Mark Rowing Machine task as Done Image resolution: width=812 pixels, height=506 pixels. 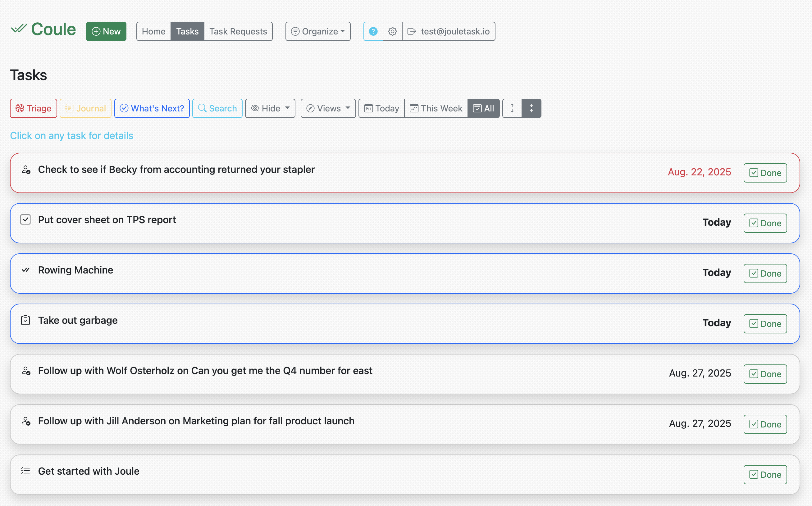[x=765, y=273]
